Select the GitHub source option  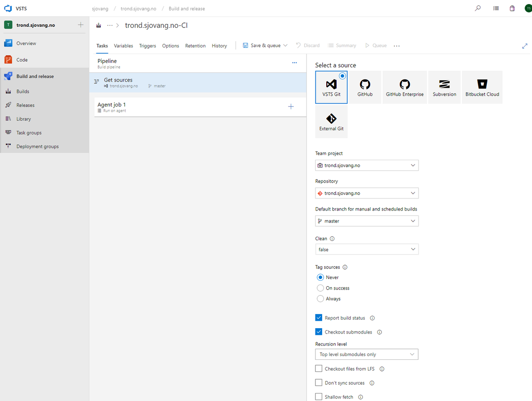[x=365, y=87]
